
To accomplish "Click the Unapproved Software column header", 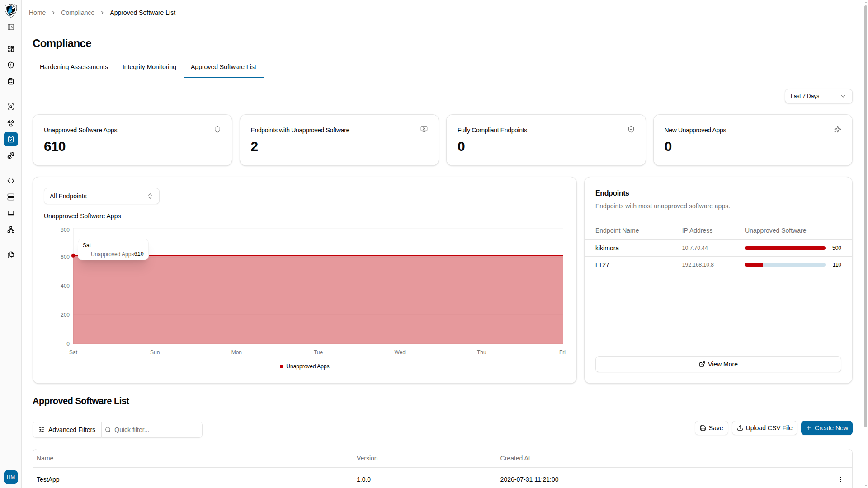I will (x=775, y=230).
